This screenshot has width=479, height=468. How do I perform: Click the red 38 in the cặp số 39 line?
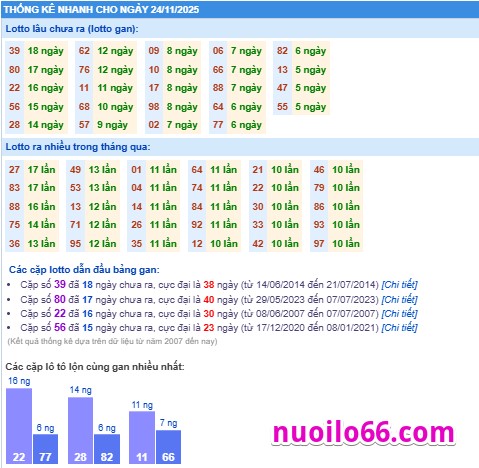pyautogui.click(x=209, y=285)
